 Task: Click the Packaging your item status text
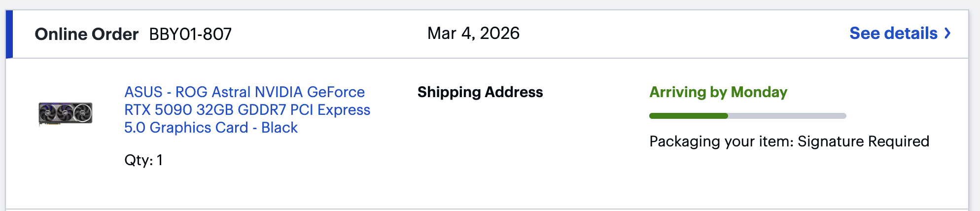pyautogui.click(x=721, y=141)
